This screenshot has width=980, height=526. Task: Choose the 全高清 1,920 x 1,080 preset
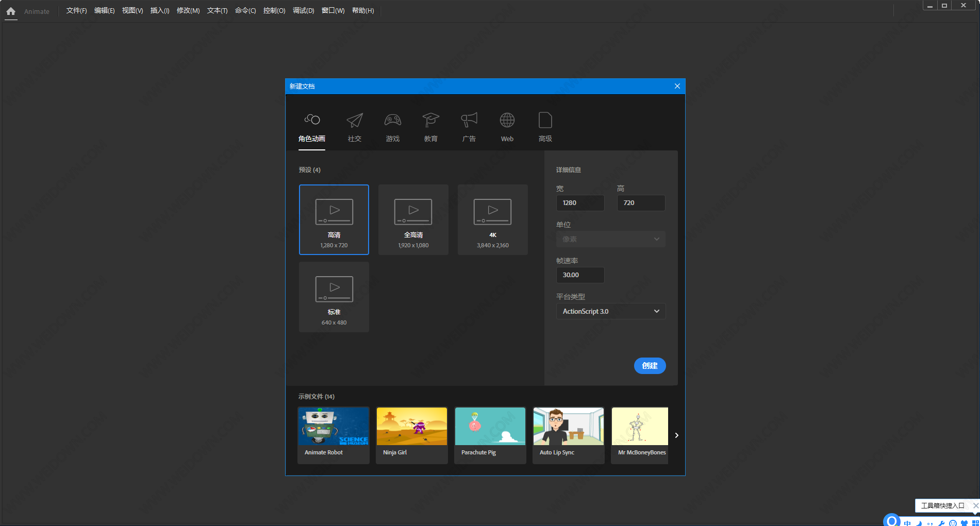(x=413, y=219)
